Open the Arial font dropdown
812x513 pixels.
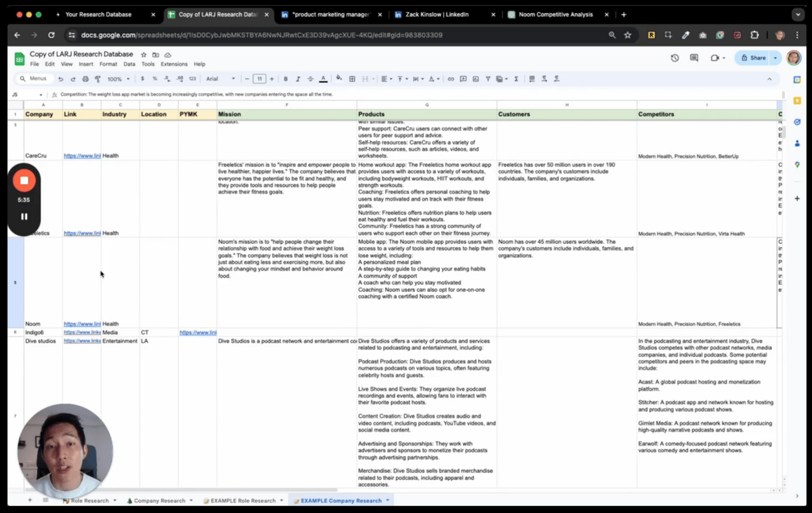[221, 79]
